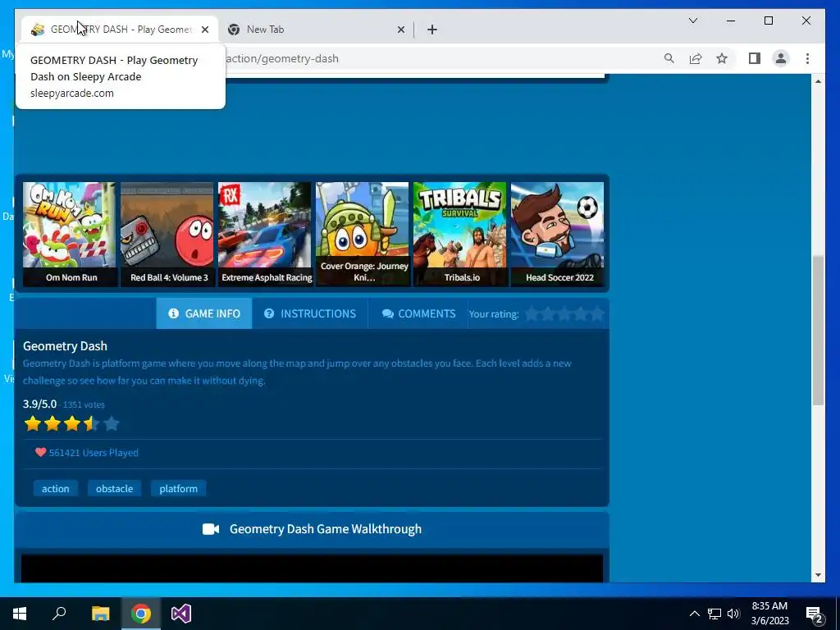Open the COMMENTS tab
Image resolution: width=840 pixels, height=630 pixels.
click(x=418, y=313)
